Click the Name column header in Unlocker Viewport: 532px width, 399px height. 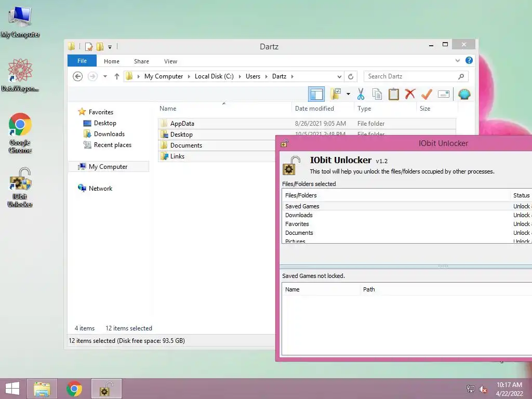point(321,289)
